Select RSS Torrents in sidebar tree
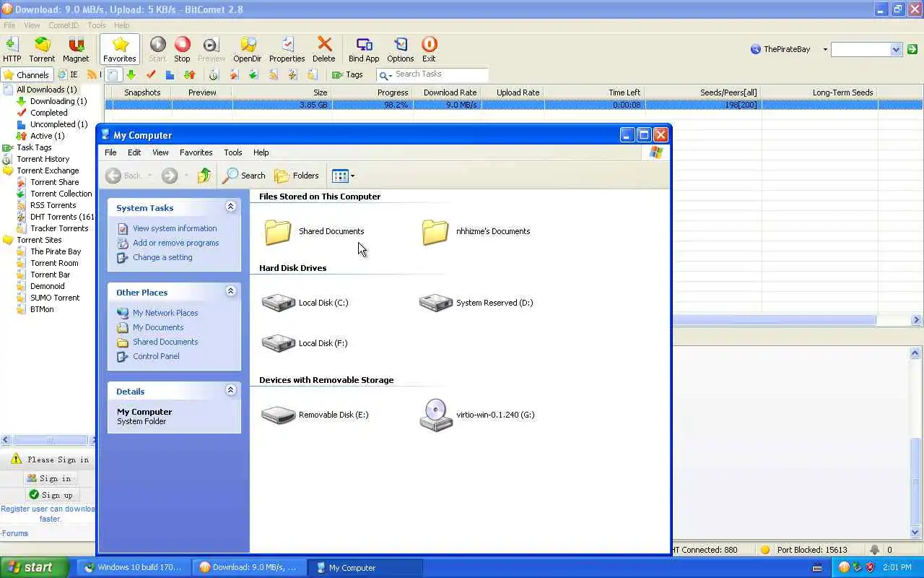924x578 pixels. click(x=53, y=205)
